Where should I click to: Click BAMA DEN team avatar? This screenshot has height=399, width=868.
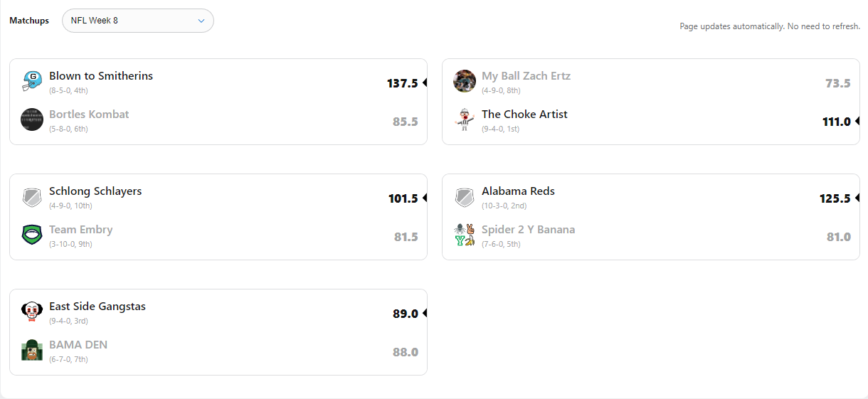pyautogui.click(x=32, y=350)
